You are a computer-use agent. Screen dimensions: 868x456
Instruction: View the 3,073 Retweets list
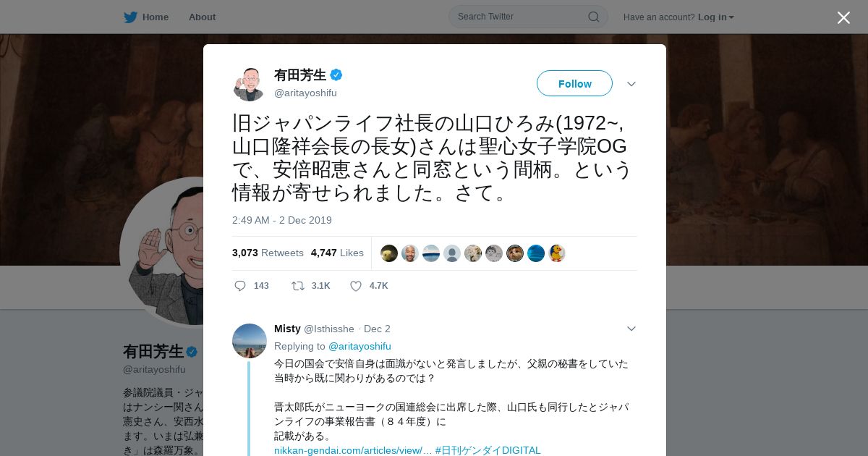coord(268,253)
